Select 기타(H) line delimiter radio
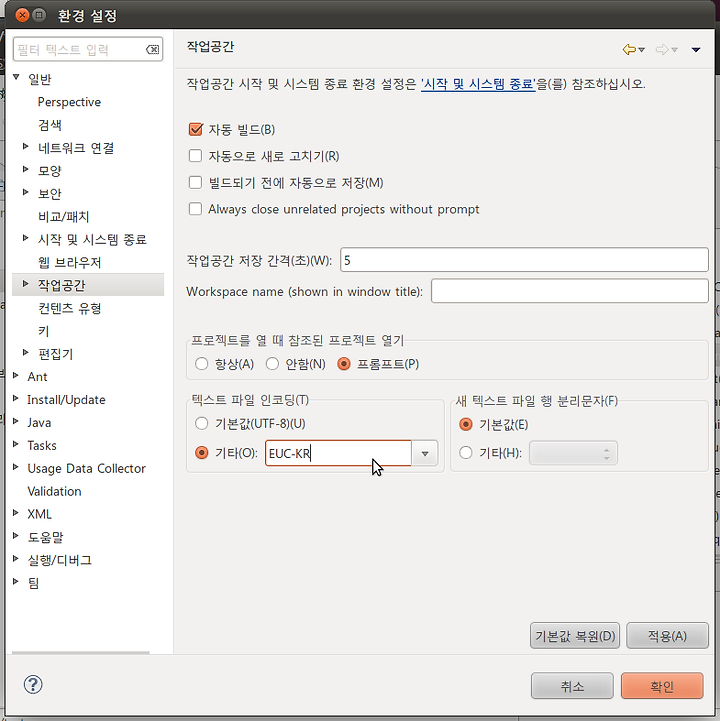720x721 pixels. (466, 453)
